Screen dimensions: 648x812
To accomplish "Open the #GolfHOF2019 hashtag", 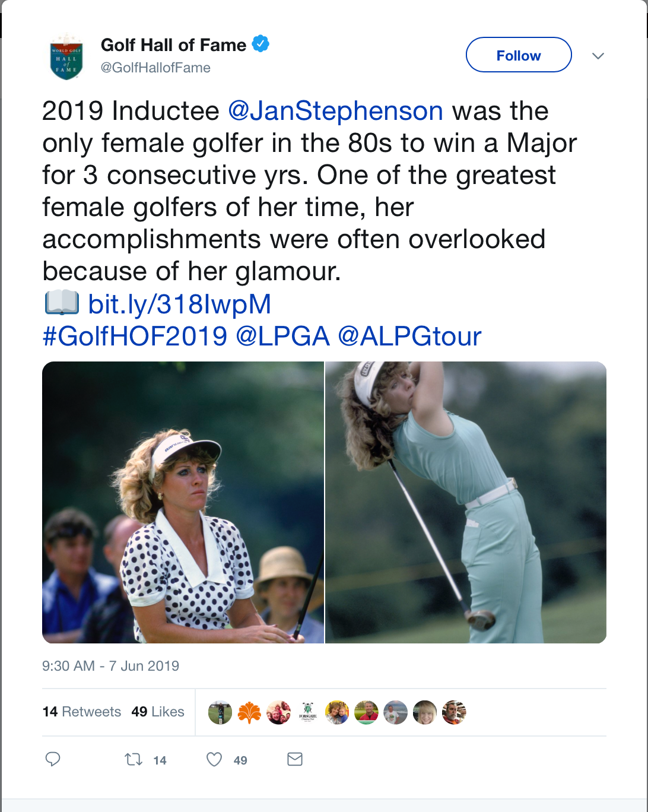I will point(135,337).
